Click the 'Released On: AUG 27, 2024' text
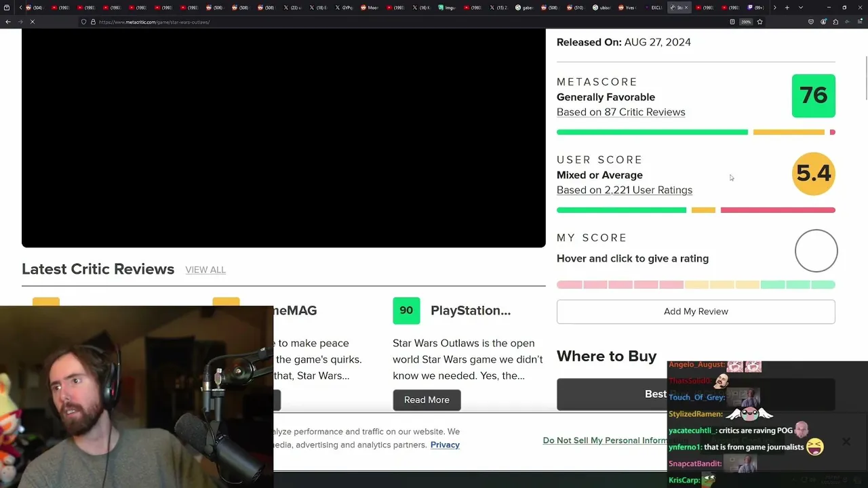 (x=624, y=42)
